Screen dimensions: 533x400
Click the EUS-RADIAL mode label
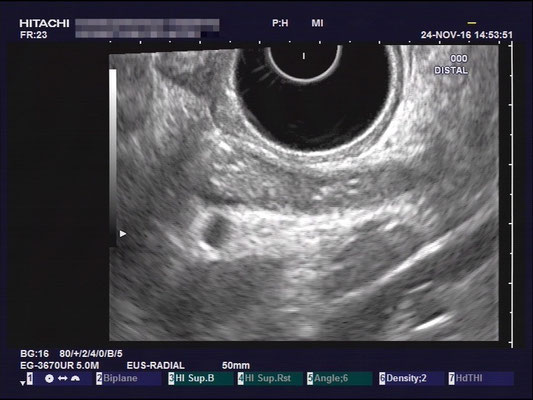pyautogui.click(x=155, y=366)
